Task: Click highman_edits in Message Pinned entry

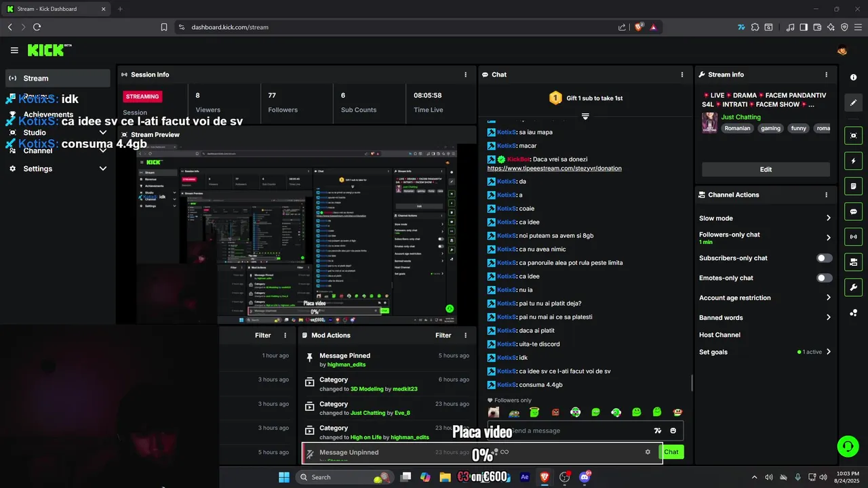Action: click(347, 365)
